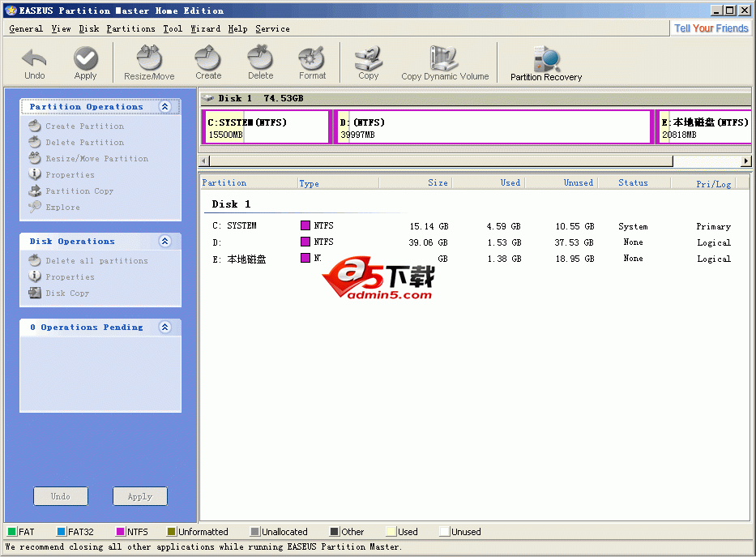Click the D: block in disk map
Image resolution: width=756 pixels, height=557 pixels.
[x=494, y=128]
